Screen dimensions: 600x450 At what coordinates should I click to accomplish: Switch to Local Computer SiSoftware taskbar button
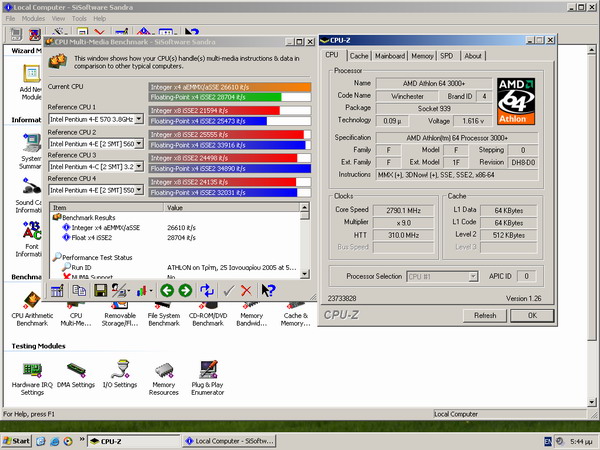point(229,441)
